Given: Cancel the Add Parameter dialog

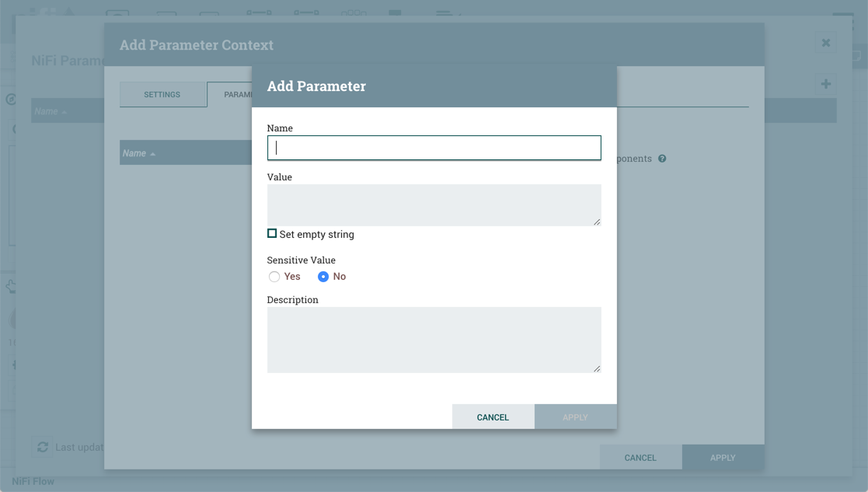Looking at the screenshot, I should point(493,417).
